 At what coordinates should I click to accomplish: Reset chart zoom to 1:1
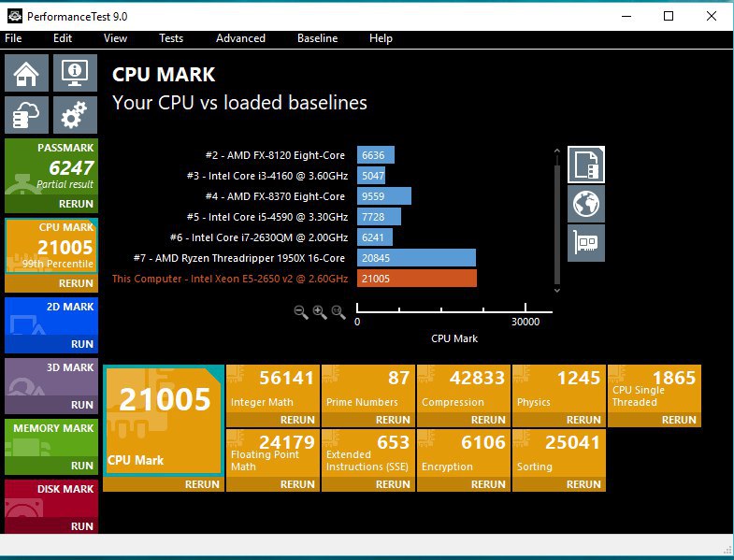click(x=338, y=312)
